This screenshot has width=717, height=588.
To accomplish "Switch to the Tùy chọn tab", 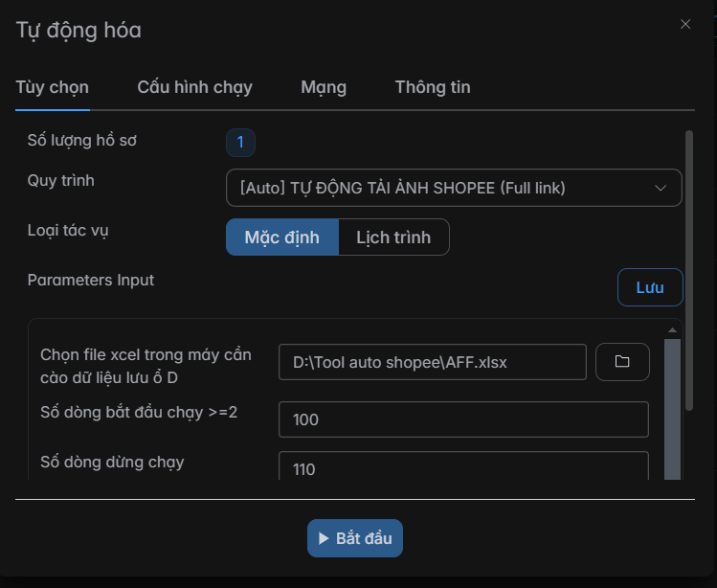I will coord(52,87).
